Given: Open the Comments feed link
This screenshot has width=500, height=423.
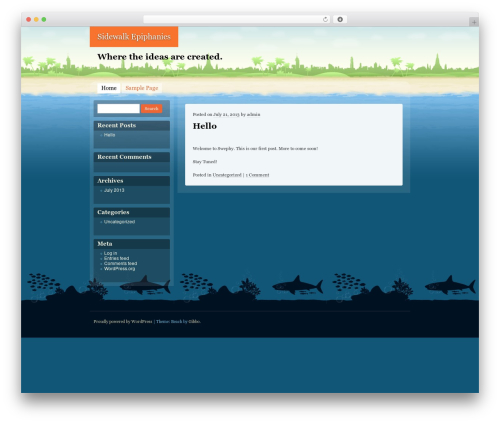Looking at the screenshot, I should tap(120, 263).
